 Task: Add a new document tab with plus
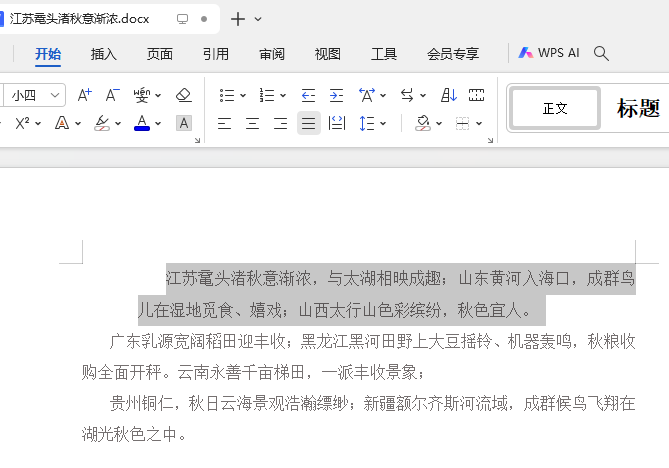click(238, 19)
